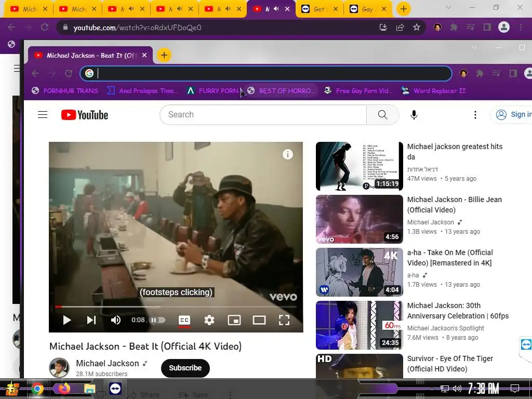532x399 pixels.
Task: Open File Explorer from taskbar
Action: [x=89, y=389]
